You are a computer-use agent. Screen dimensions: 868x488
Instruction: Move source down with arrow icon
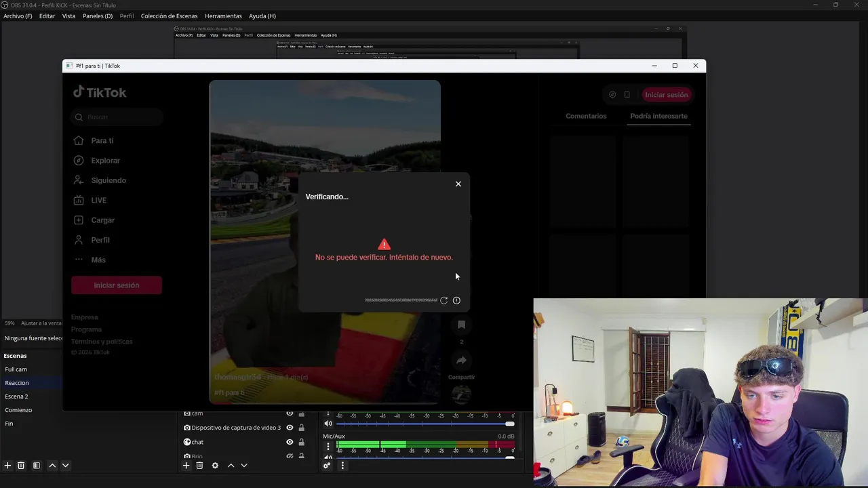(244, 466)
